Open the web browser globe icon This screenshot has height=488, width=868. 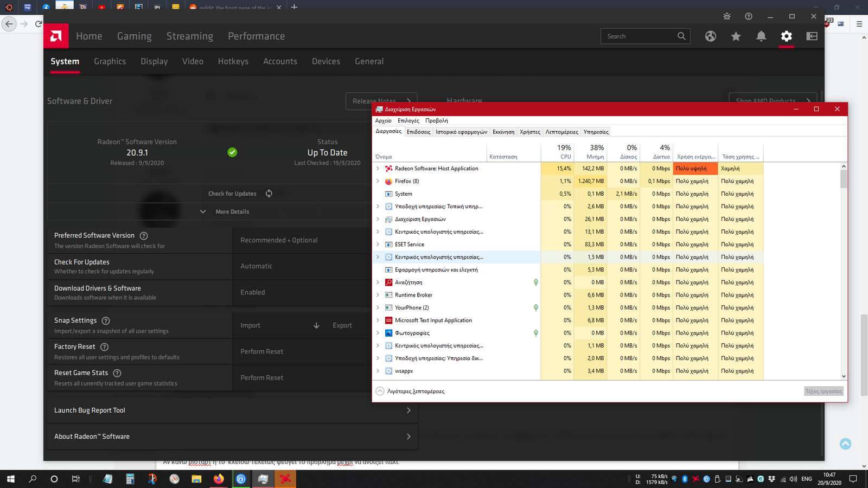coord(711,36)
